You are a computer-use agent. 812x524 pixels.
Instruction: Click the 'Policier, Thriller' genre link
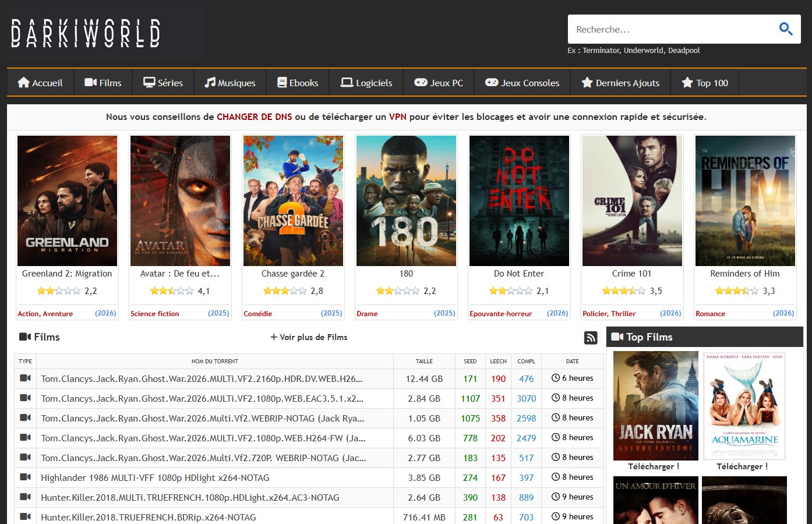[x=609, y=313]
